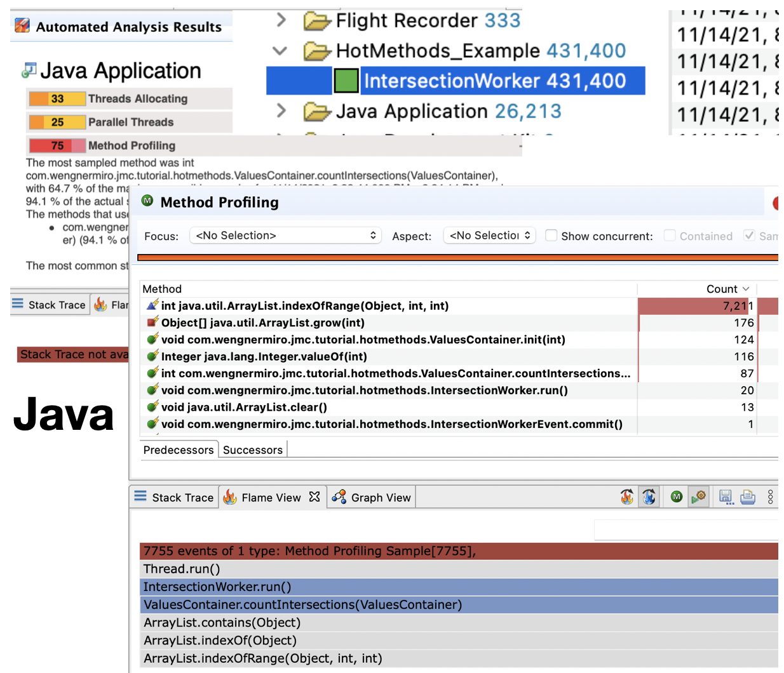Viewport: 784px width, 673px height.
Task: Click the Count column header to resort
Action: [x=724, y=289]
